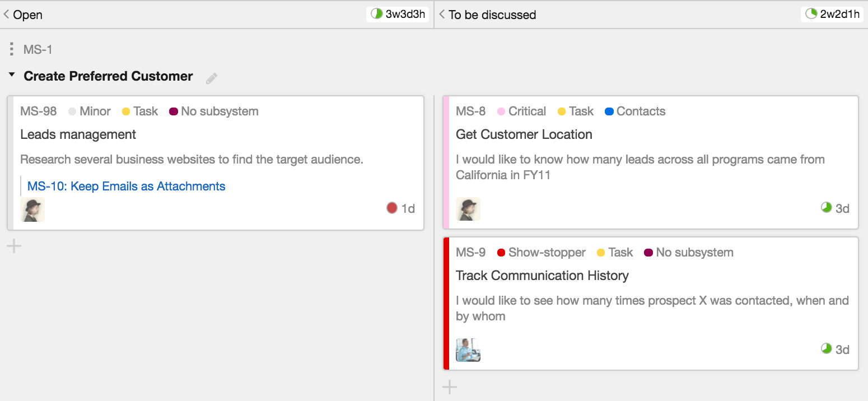Click the California leads description on MS-8

pyautogui.click(x=640, y=167)
